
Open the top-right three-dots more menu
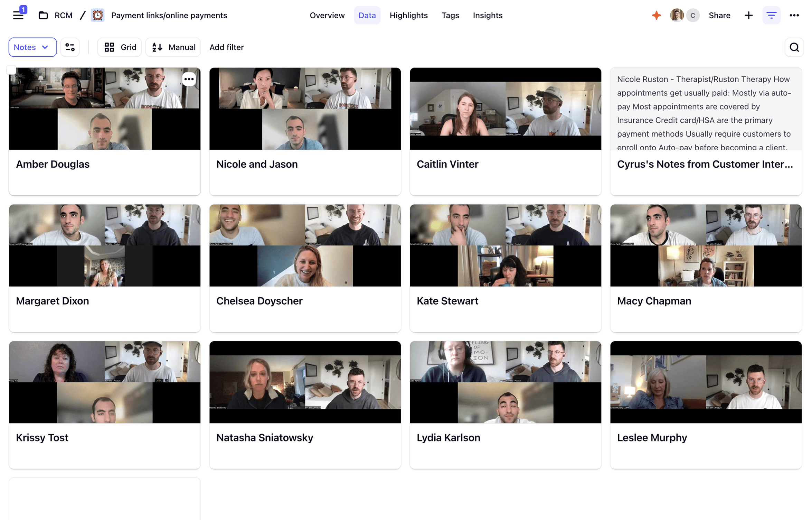(x=794, y=15)
